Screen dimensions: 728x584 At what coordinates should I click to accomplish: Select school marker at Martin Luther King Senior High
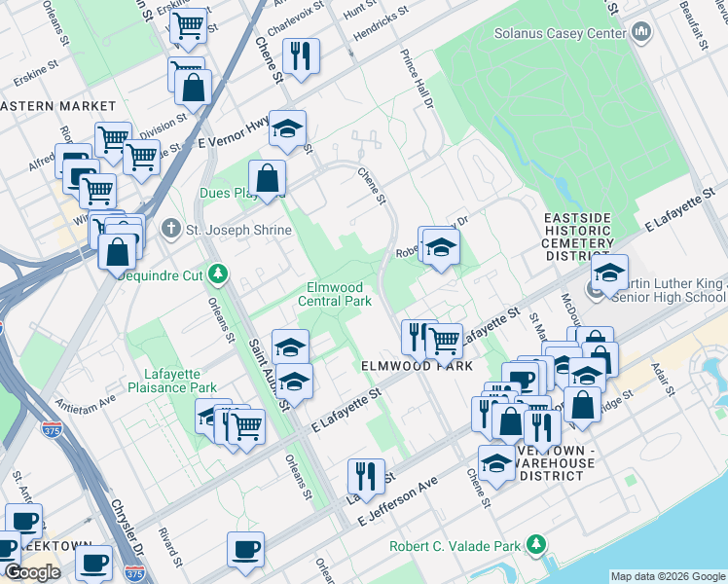tap(609, 273)
